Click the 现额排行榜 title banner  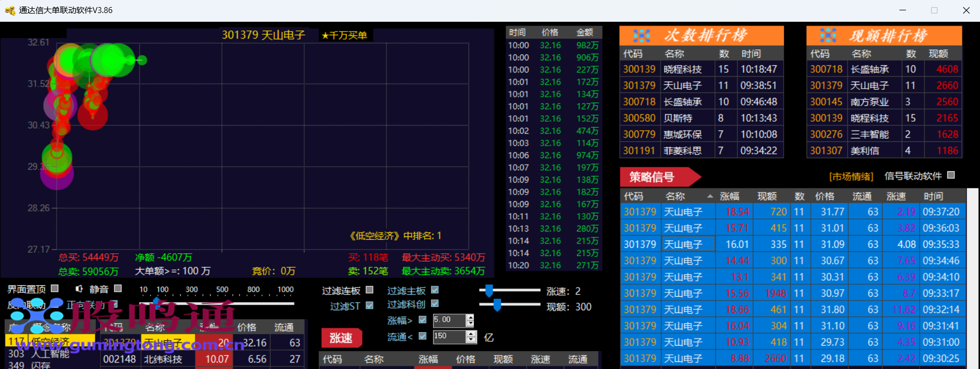[x=884, y=36]
